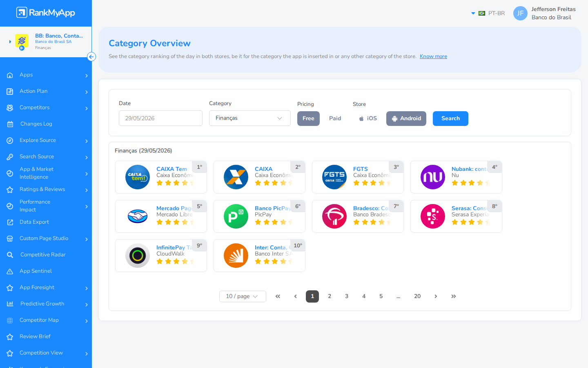Select Paid pricing option
This screenshot has height=368, width=588.
coord(335,119)
